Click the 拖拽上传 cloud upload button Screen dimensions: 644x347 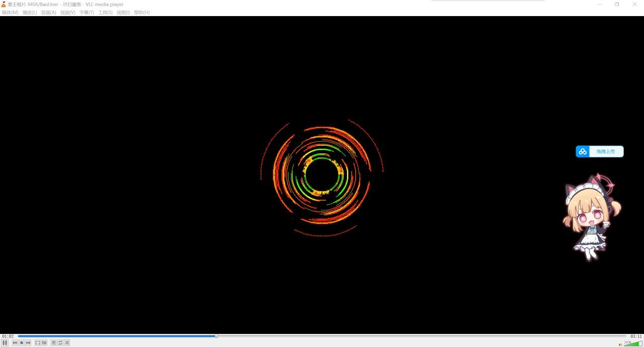coord(600,151)
